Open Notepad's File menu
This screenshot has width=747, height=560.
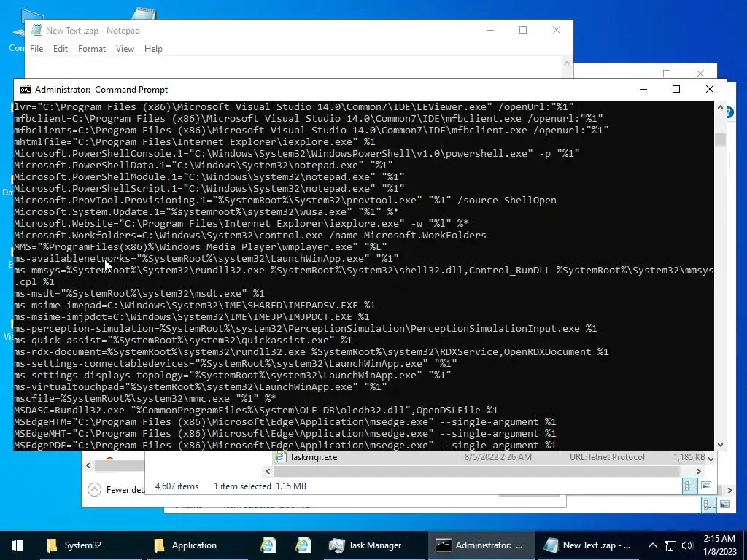(36, 49)
